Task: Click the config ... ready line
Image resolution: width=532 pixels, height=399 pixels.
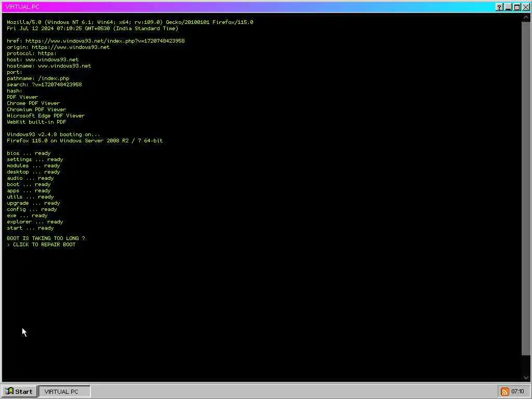Action: (32, 209)
